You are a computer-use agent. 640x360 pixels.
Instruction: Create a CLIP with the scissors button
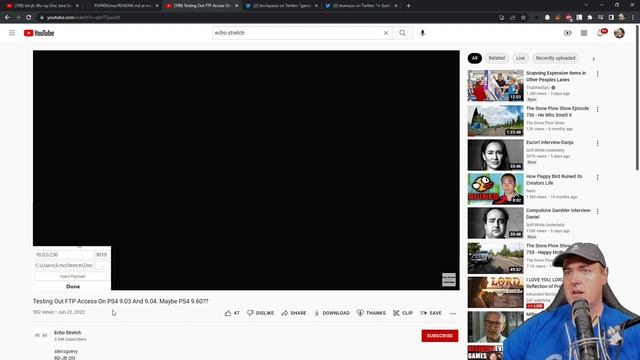point(403,313)
